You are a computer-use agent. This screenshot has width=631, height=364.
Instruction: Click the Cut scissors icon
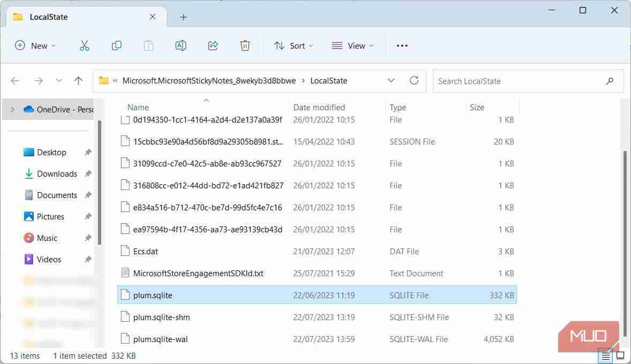coord(84,45)
